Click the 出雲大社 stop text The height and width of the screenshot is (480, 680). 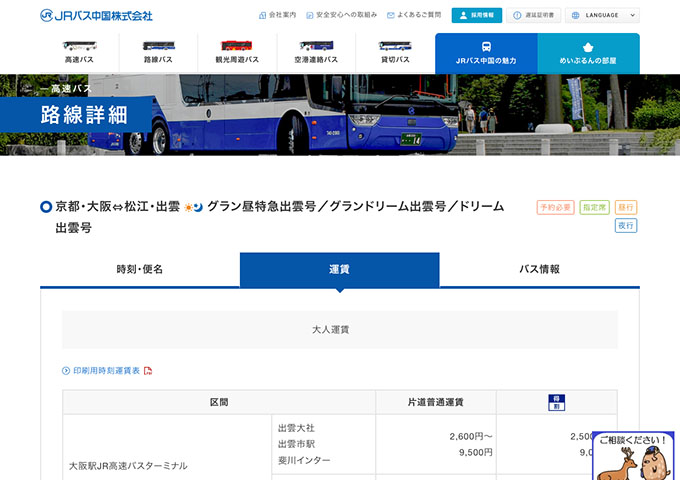296,428
